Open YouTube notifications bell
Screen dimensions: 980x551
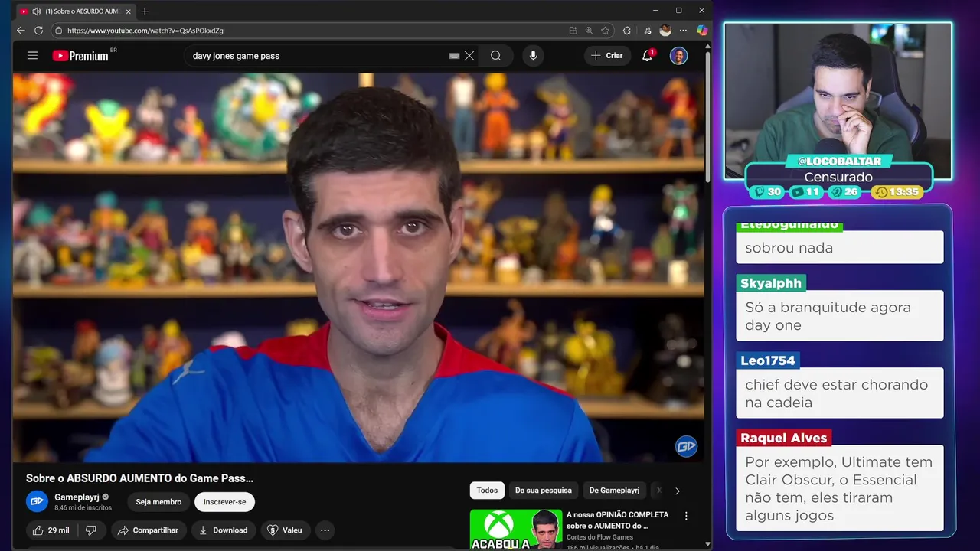pos(648,56)
